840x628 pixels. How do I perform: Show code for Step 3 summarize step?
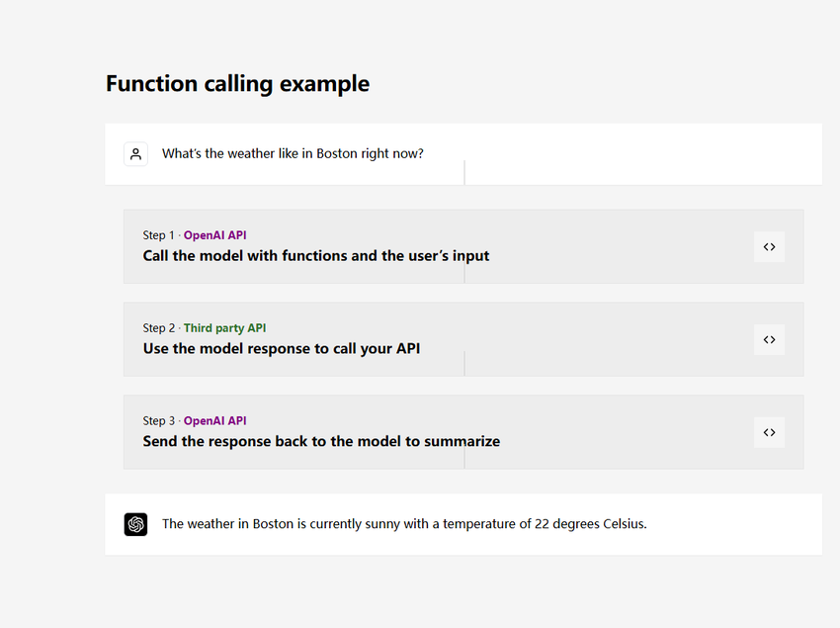(x=769, y=432)
